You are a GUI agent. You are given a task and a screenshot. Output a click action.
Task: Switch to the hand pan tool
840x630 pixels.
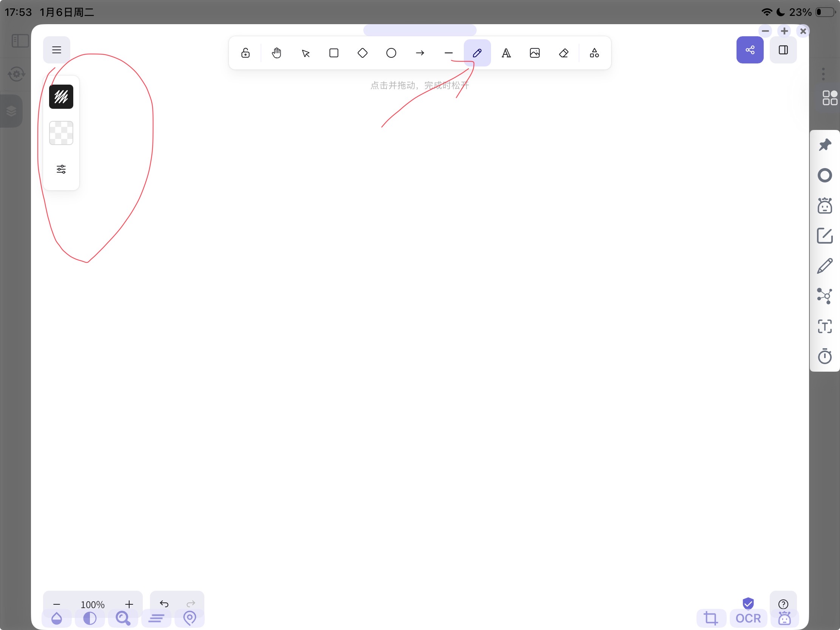(276, 53)
